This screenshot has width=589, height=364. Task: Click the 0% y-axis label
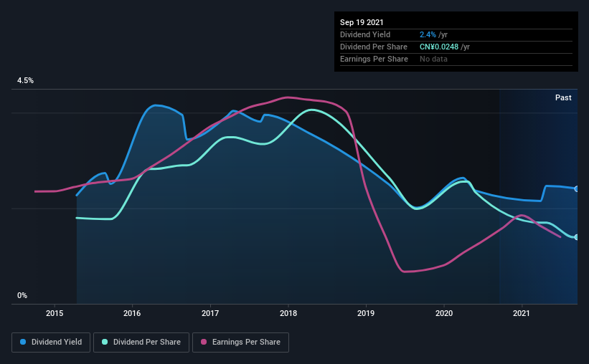point(22,295)
